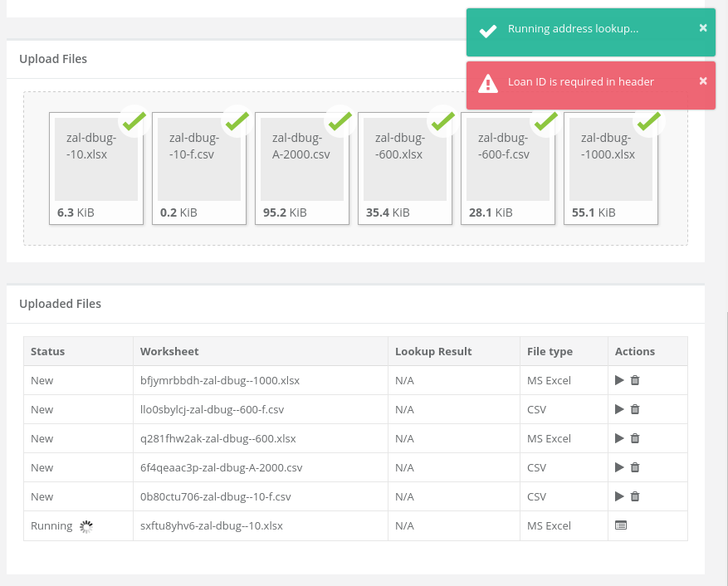Click the Uploaded Files panel heading
Viewport: 728px width, 586px height.
60,304
